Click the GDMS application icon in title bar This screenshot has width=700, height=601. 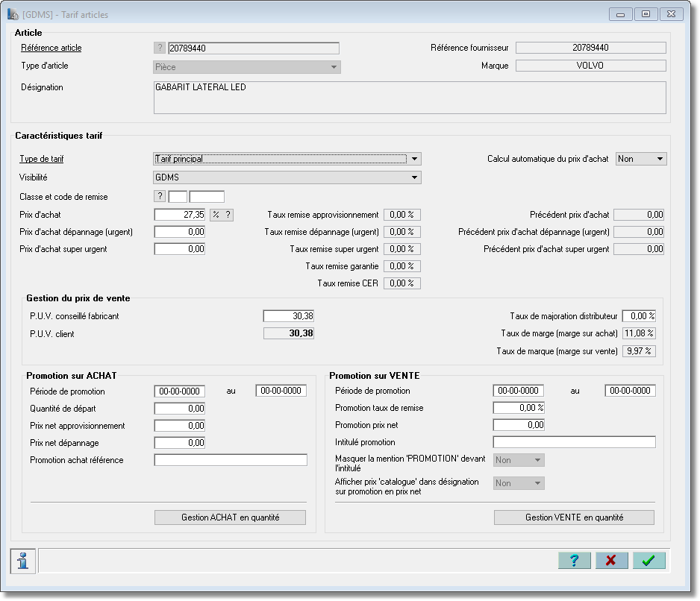(x=13, y=14)
